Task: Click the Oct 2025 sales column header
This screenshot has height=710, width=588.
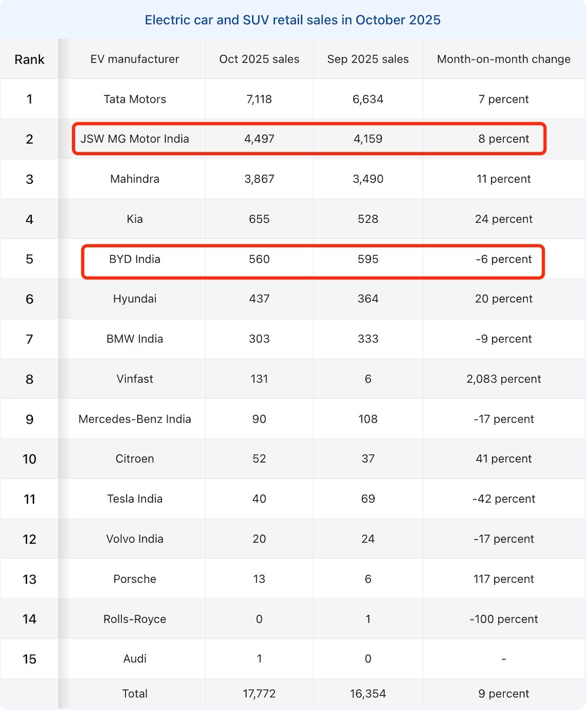Action: tap(259, 59)
